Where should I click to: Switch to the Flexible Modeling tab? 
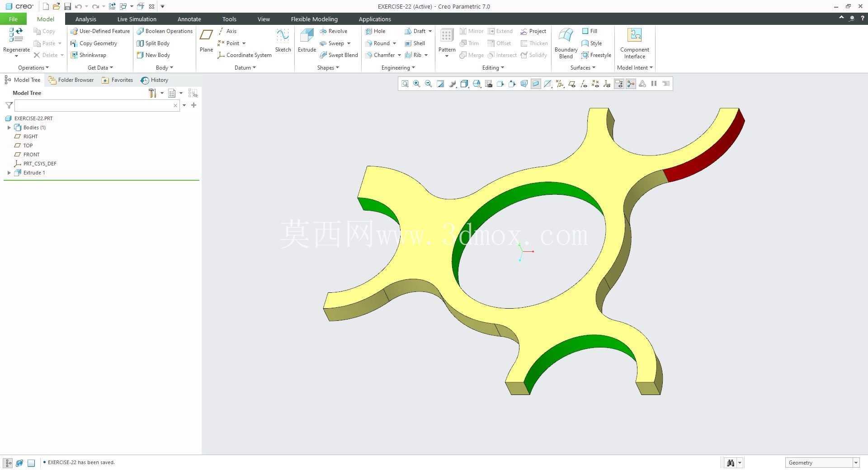314,19
